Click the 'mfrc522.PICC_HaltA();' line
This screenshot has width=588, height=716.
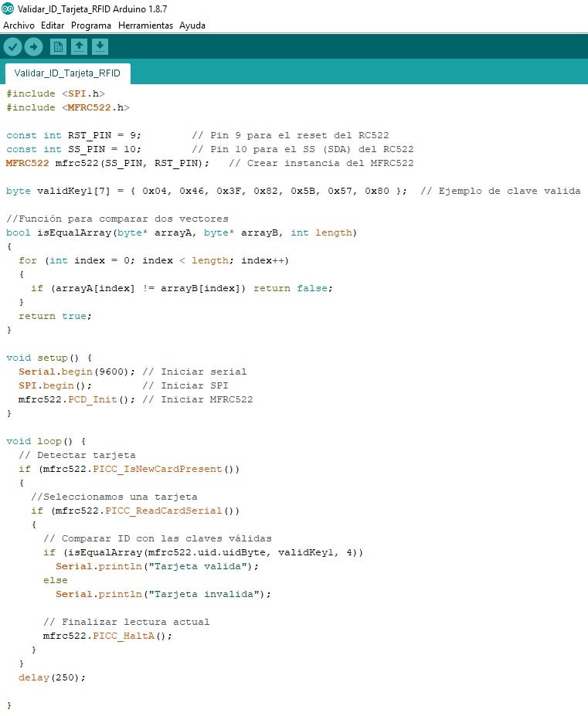tap(108, 636)
